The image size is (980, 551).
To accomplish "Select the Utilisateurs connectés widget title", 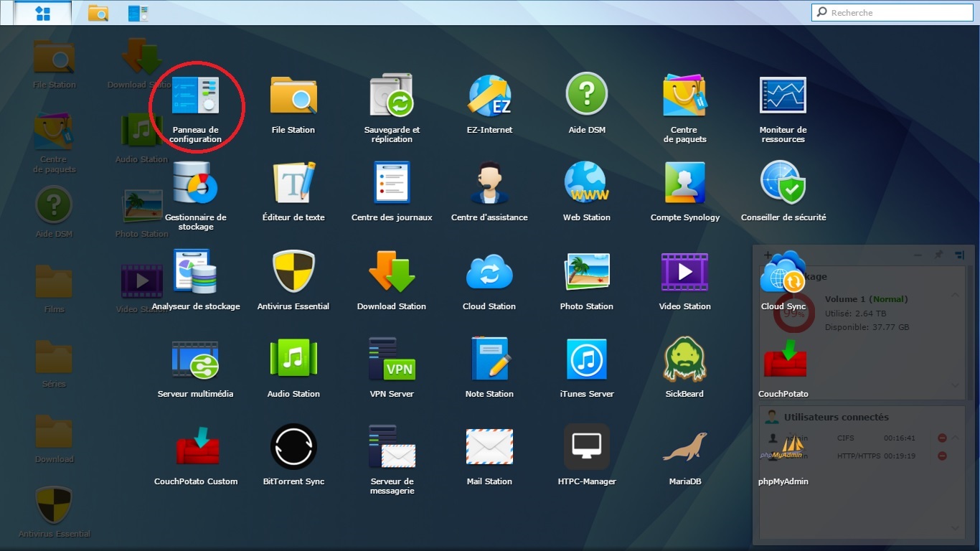I will (x=836, y=417).
